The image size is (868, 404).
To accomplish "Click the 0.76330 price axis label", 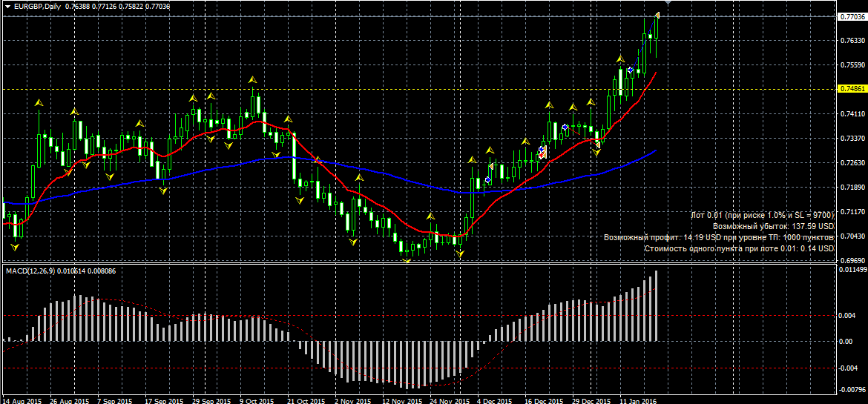I will (852, 41).
